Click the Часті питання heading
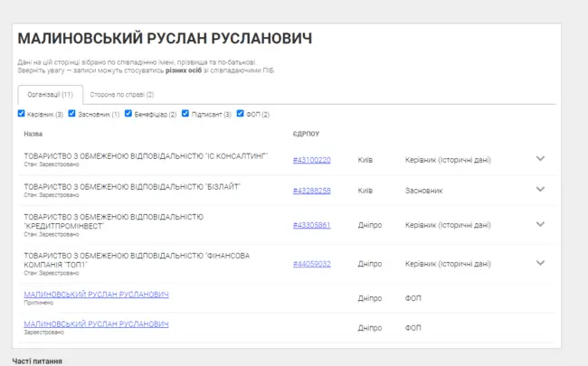Viewport: 588px width, 366px height. coord(37,361)
